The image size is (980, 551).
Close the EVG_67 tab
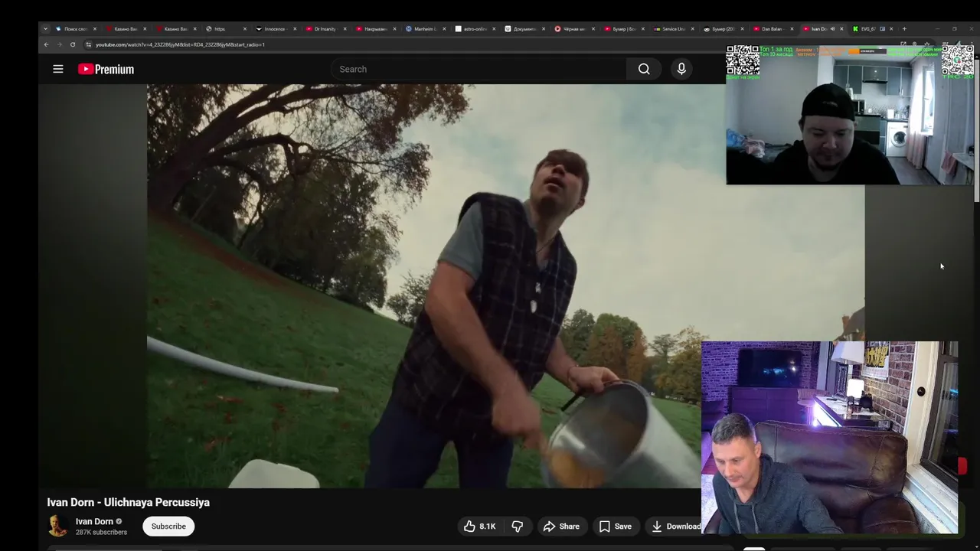(x=891, y=29)
